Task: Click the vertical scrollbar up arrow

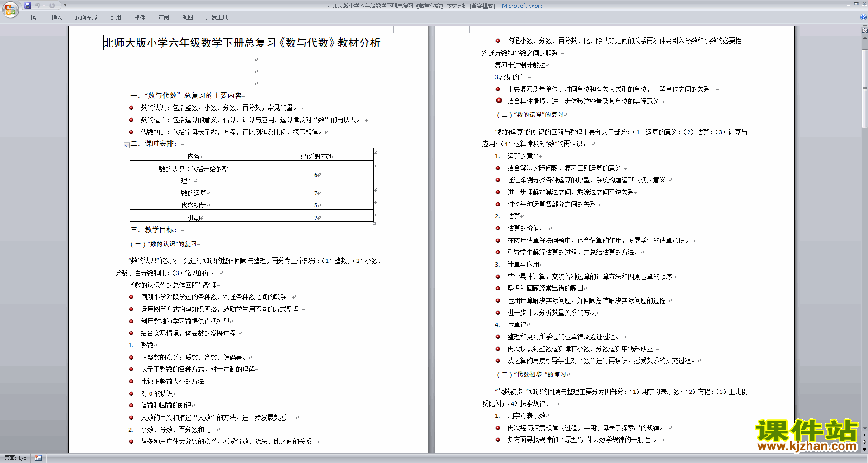Action: (x=865, y=37)
